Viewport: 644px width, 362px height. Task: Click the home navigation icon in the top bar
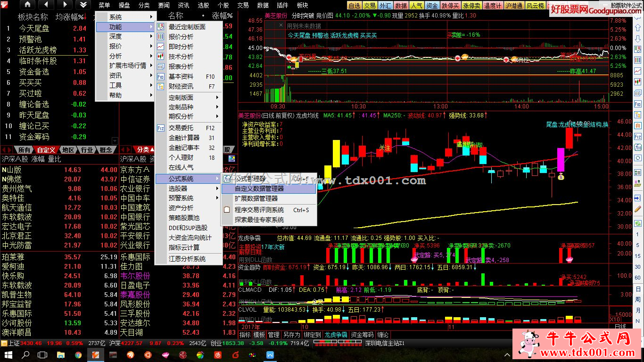pos(27,5)
